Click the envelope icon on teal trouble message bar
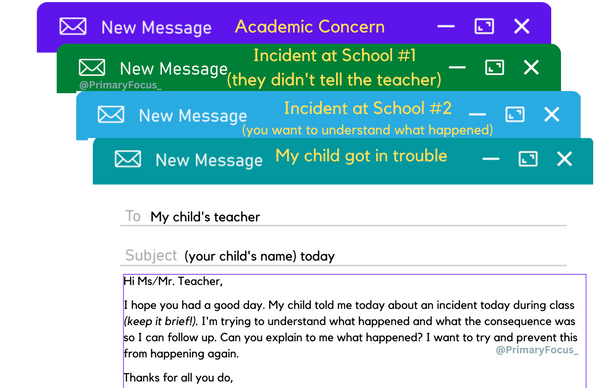 coord(128,159)
